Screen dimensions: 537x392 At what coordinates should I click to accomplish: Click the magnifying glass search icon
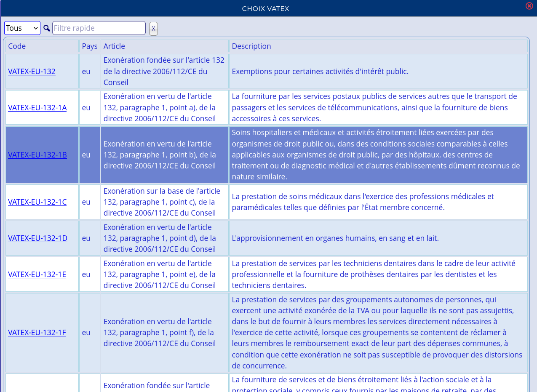(x=46, y=28)
